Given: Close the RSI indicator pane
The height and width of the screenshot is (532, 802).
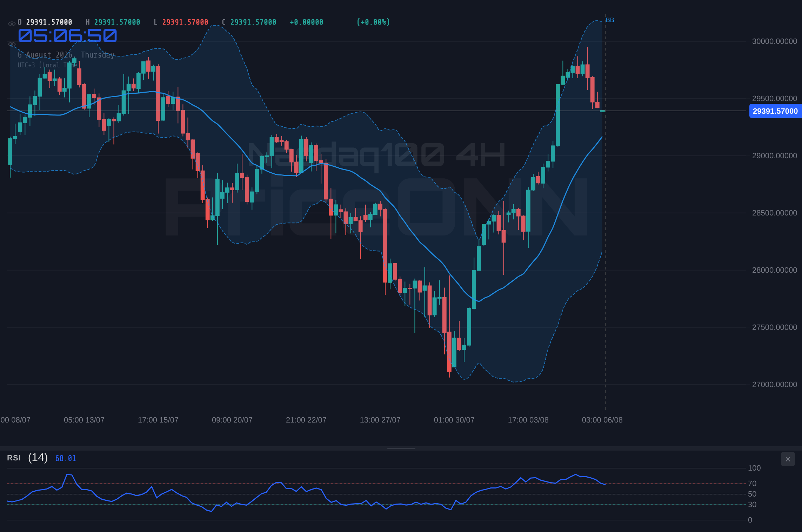Looking at the screenshot, I should (788, 459).
